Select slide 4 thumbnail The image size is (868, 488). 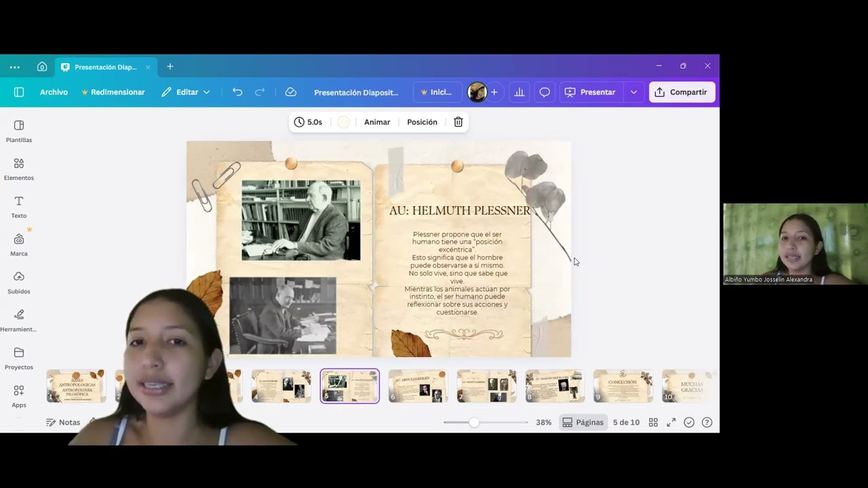click(281, 386)
